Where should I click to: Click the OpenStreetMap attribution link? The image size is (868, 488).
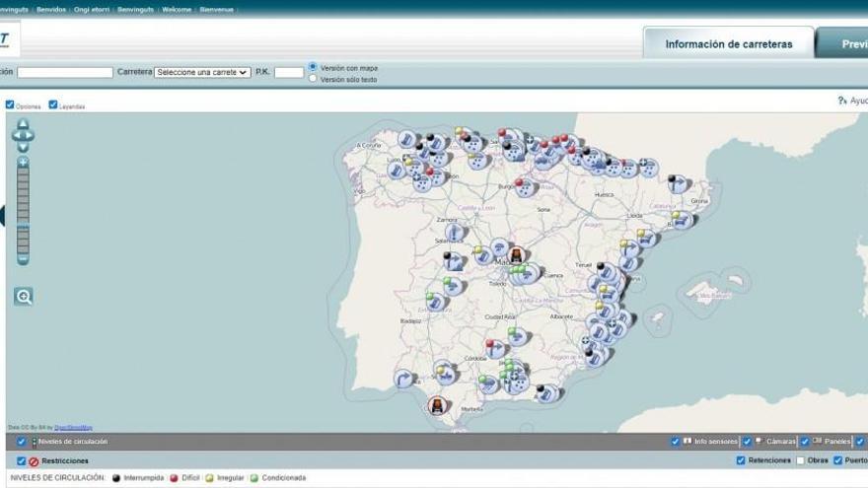[73, 427]
